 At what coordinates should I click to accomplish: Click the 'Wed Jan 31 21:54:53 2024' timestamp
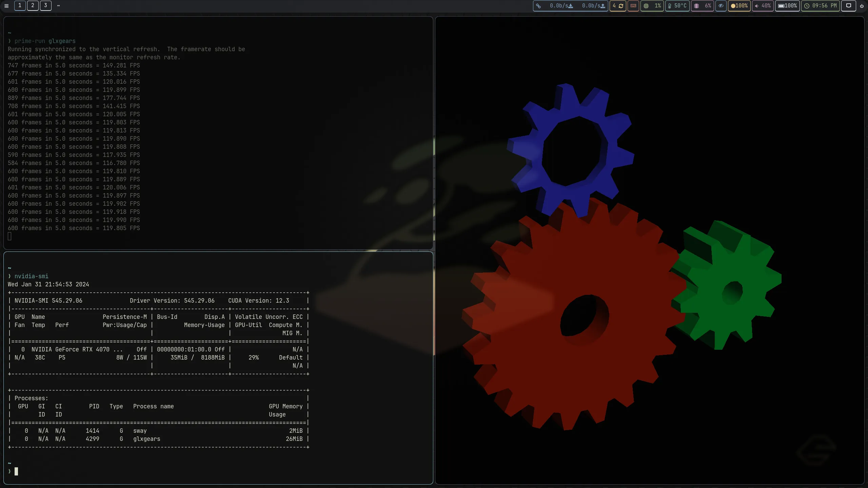[x=48, y=284]
